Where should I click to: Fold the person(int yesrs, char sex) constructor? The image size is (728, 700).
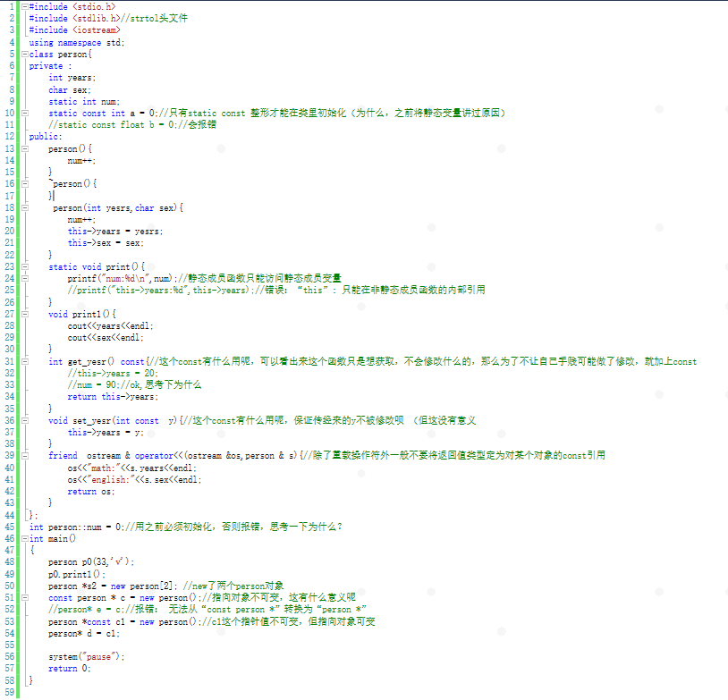click(x=25, y=207)
